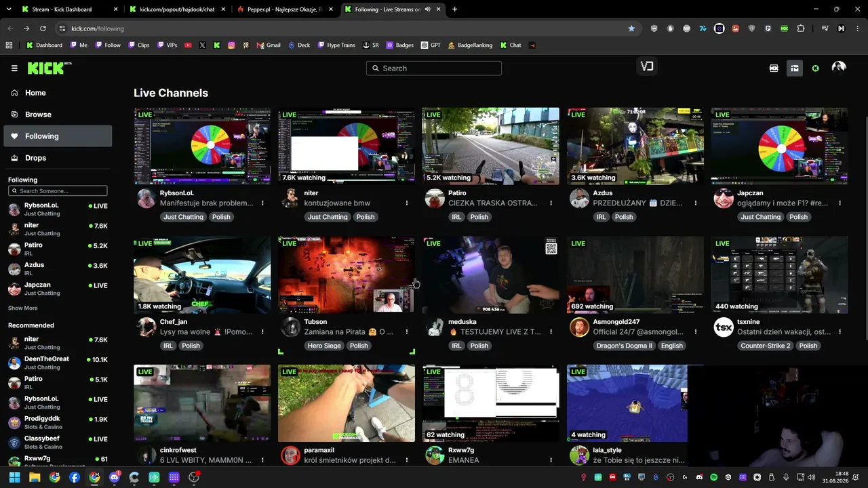Open options menu for Japczan stream
The height and width of the screenshot is (488, 868).
pos(840,203)
